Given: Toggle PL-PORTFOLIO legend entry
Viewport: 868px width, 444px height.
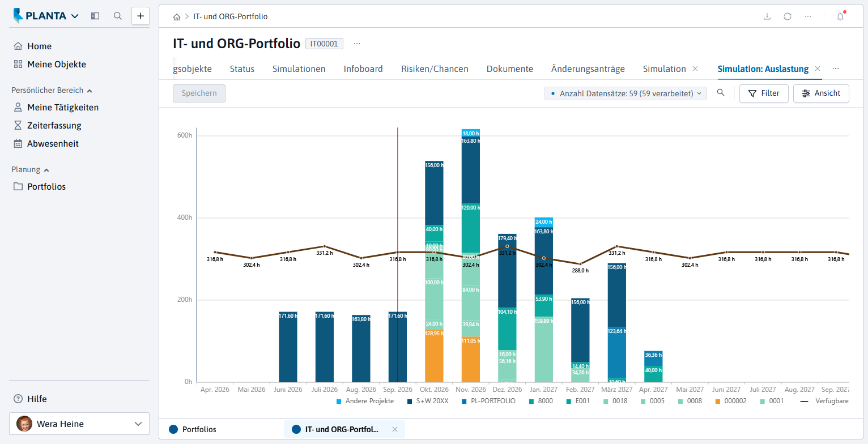Looking at the screenshot, I should [488, 402].
